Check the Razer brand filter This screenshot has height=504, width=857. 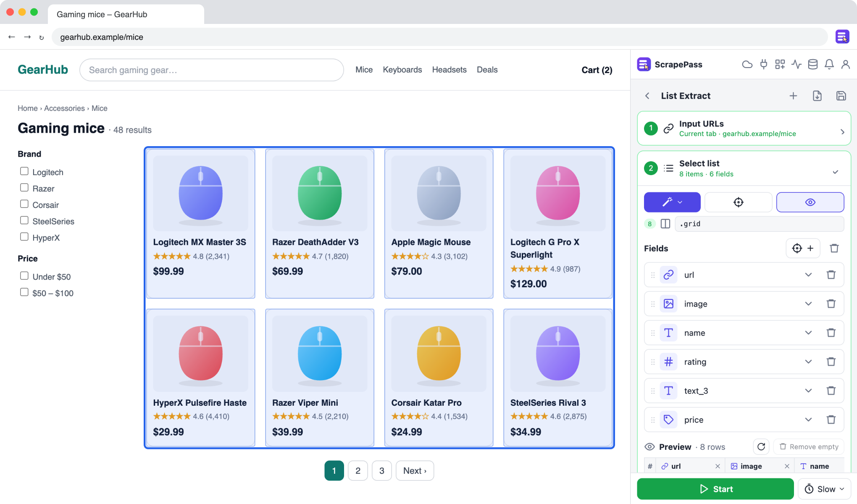[24, 188]
